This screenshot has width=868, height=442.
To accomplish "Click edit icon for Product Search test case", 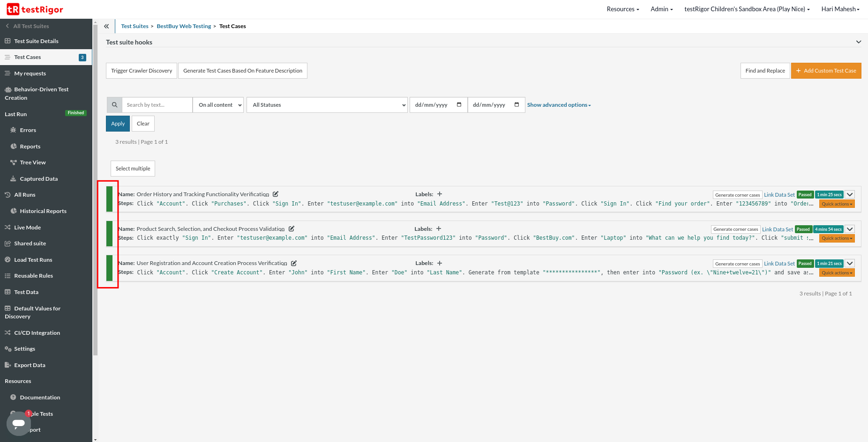I will (292, 229).
